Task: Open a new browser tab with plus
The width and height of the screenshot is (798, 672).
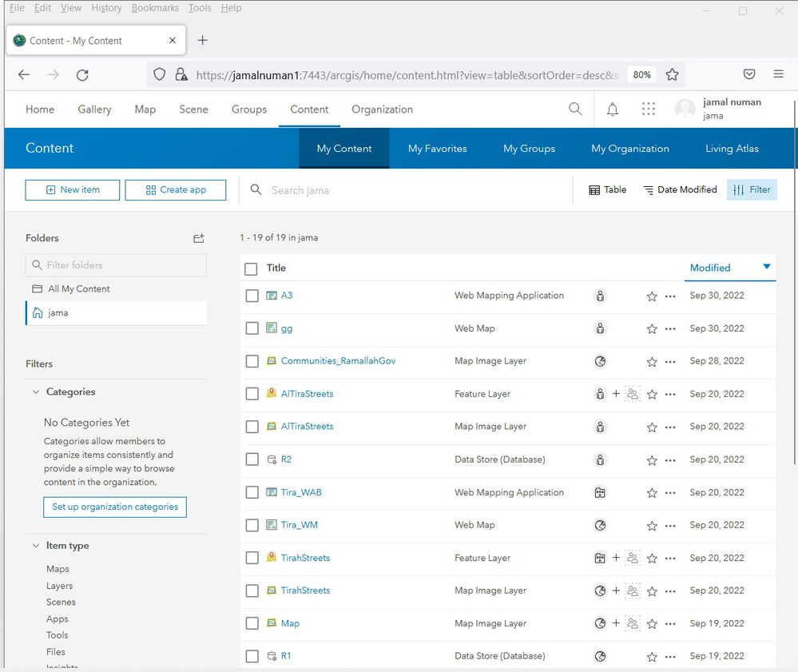Action: pyautogui.click(x=203, y=40)
